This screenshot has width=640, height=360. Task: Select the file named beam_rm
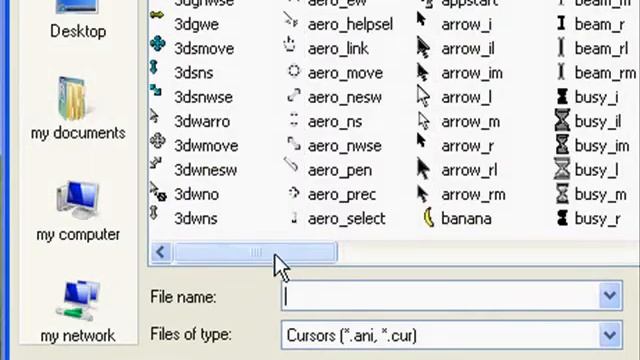point(605,73)
